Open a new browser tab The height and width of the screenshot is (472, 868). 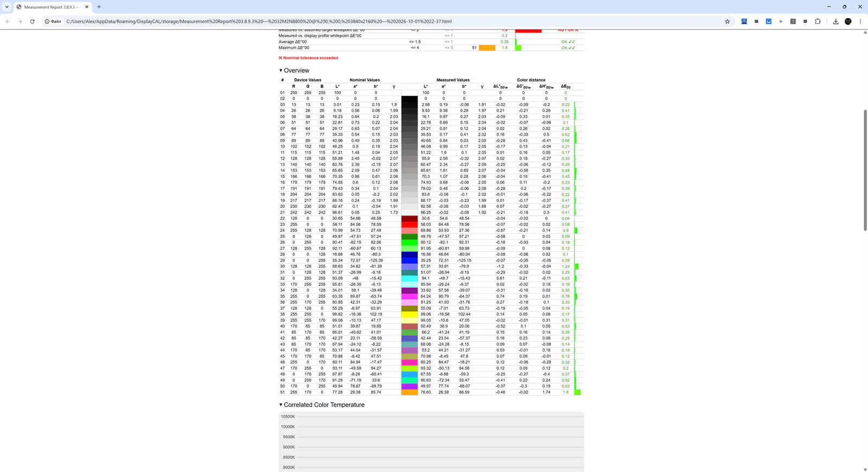(x=99, y=7)
